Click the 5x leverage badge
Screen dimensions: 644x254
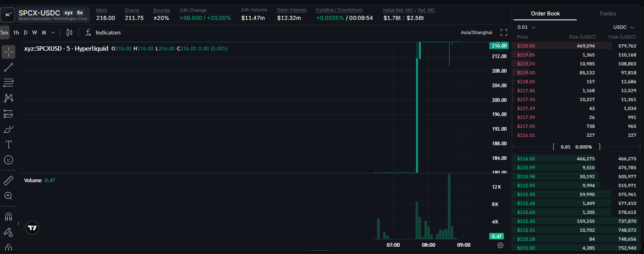(80, 13)
